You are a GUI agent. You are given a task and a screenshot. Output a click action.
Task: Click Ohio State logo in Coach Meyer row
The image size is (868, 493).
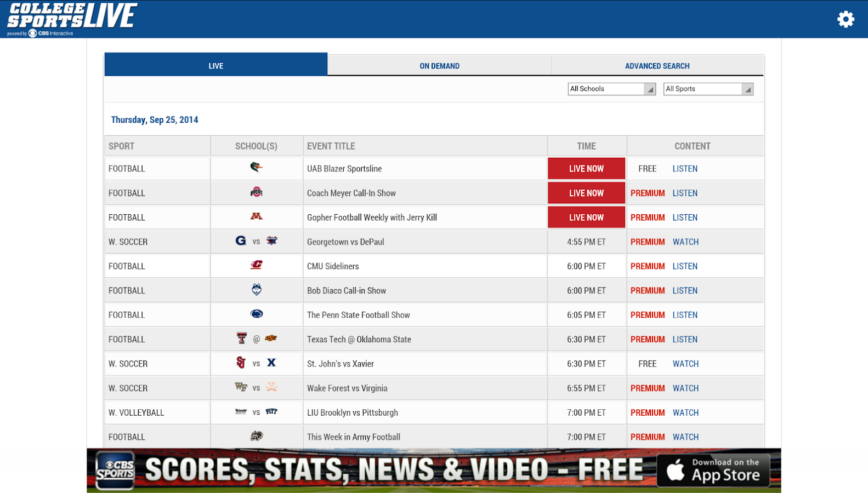point(256,192)
